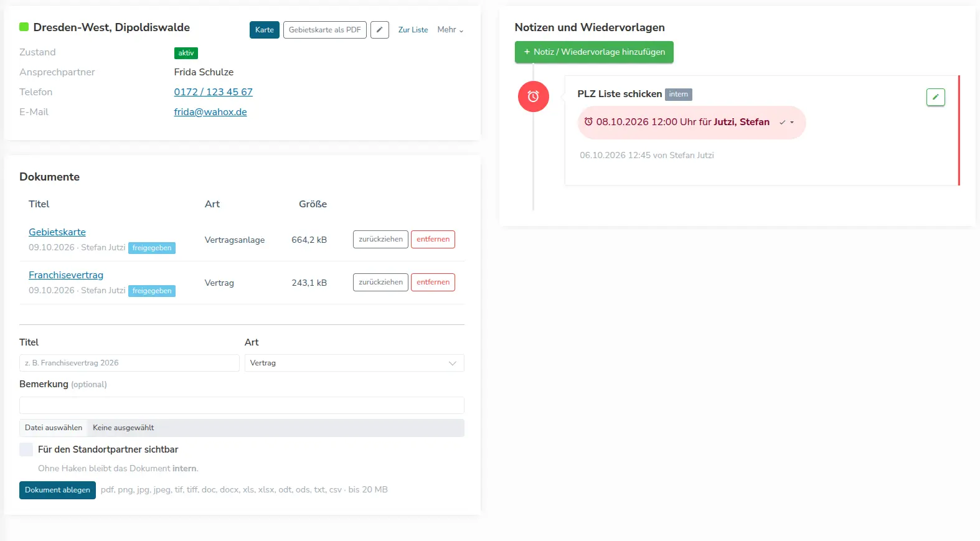Viewport: 980px width, 541px height.
Task: Go to Zur Liste
Action: [x=413, y=30]
